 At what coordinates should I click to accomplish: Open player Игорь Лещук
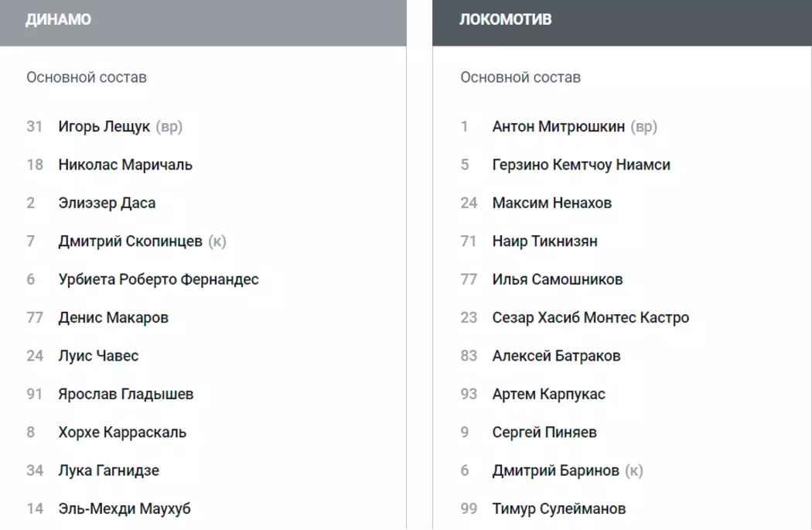click(x=104, y=127)
